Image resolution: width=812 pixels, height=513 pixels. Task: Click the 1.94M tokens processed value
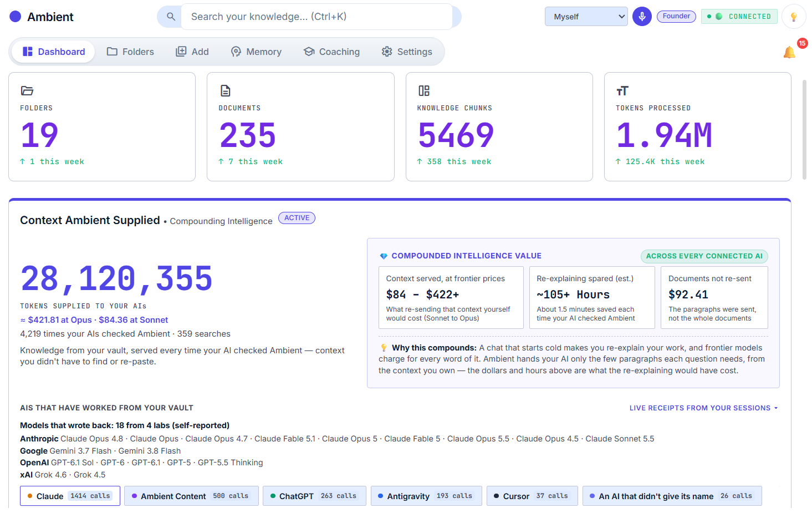click(664, 135)
